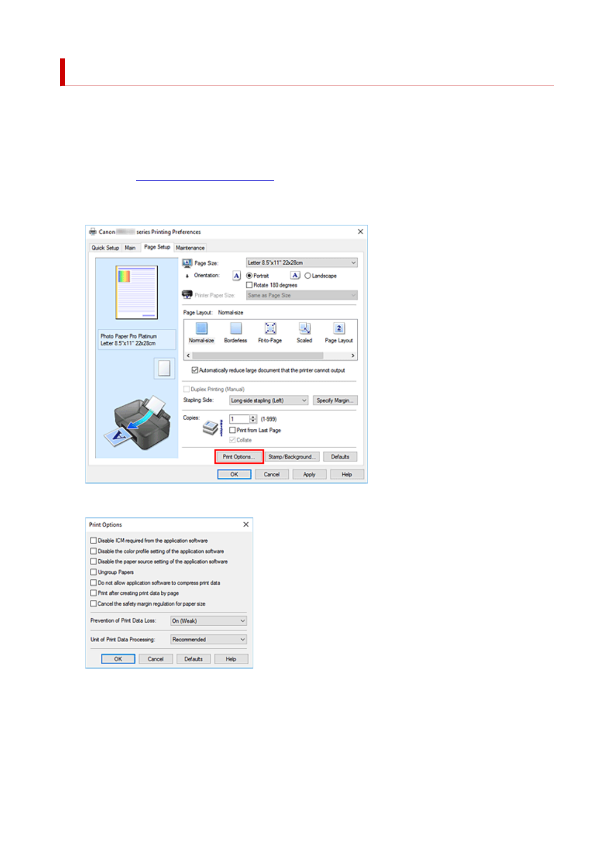This screenshot has width=614, height=868.
Task: Open the Stamp/Background... dialog button
Action: (x=292, y=457)
